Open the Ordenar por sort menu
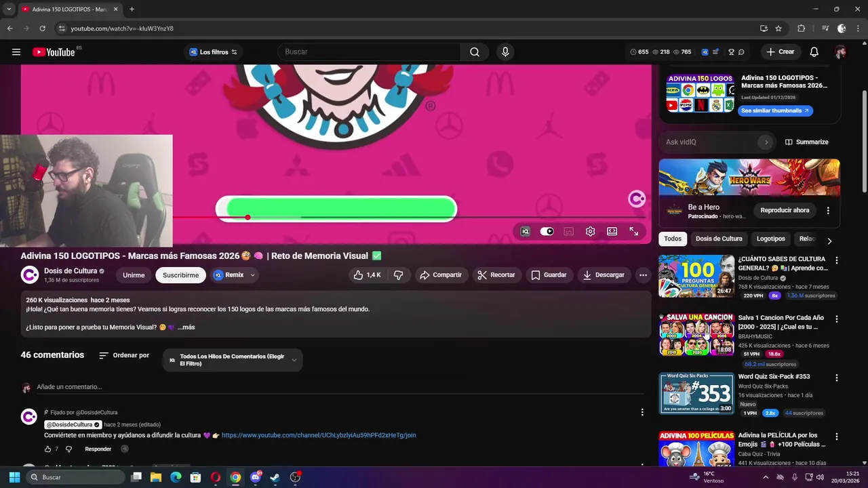This screenshot has height=488, width=868. coord(124,355)
